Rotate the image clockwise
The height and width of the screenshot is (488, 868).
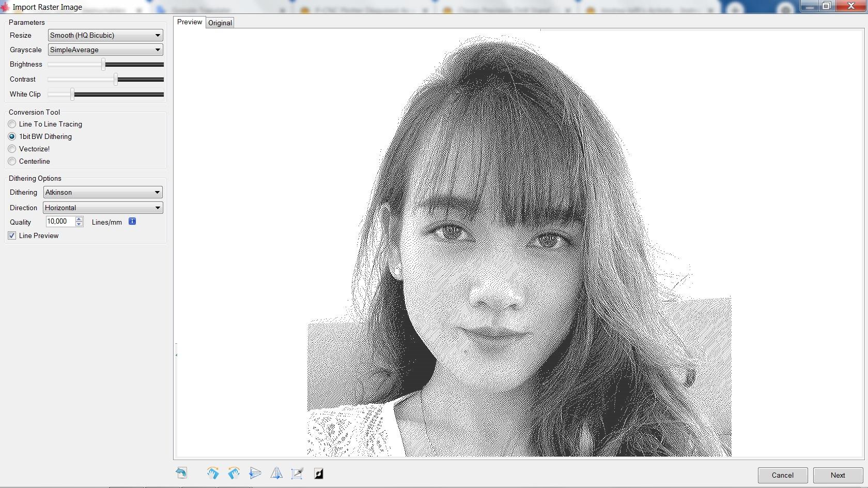213,473
